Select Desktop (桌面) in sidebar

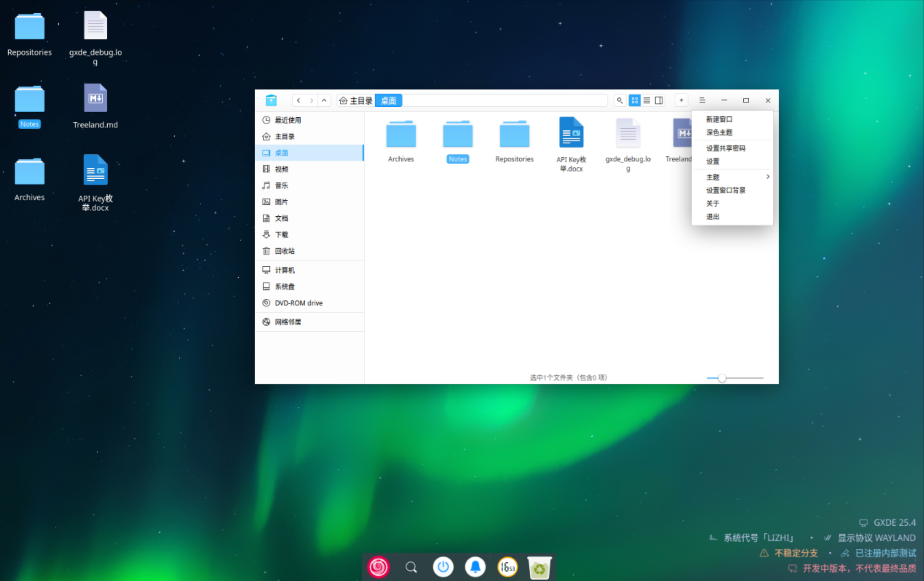[309, 153]
